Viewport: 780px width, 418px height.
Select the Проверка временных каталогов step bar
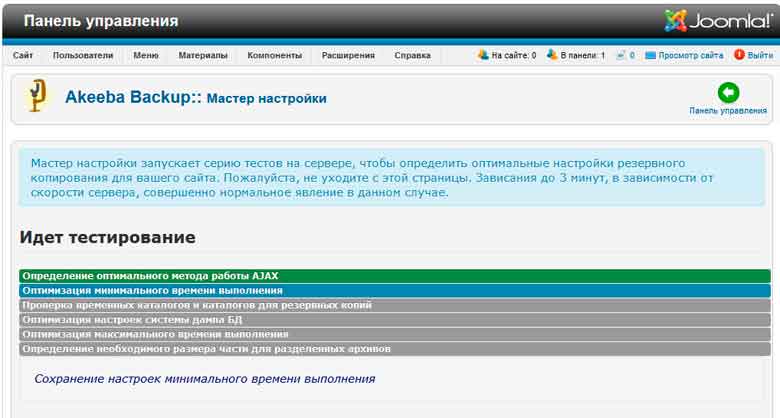(x=395, y=305)
